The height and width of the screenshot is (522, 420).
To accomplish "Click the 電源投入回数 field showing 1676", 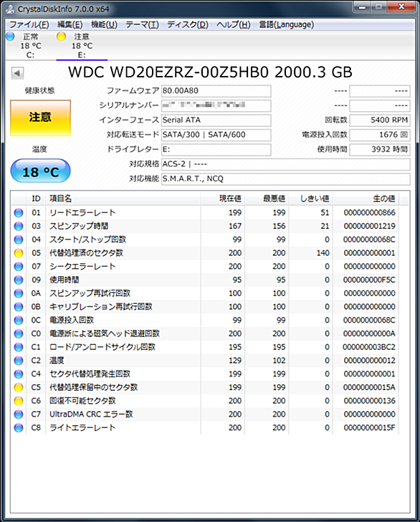I will 380,135.
